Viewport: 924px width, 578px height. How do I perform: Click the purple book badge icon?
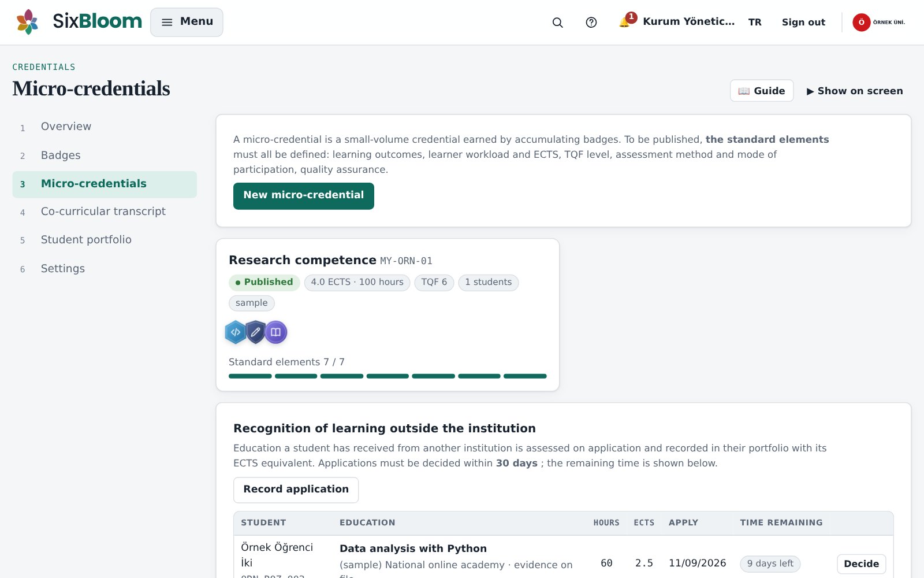(x=276, y=332)
